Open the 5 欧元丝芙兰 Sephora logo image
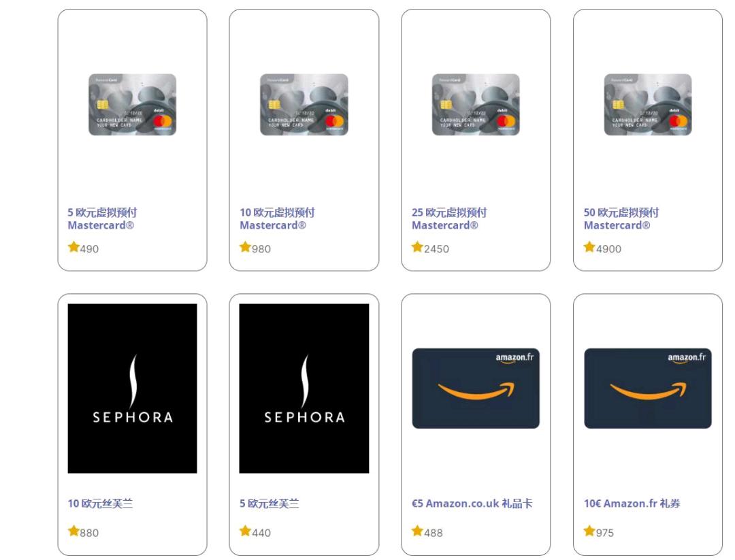735x560 pixels. (304, 389)
